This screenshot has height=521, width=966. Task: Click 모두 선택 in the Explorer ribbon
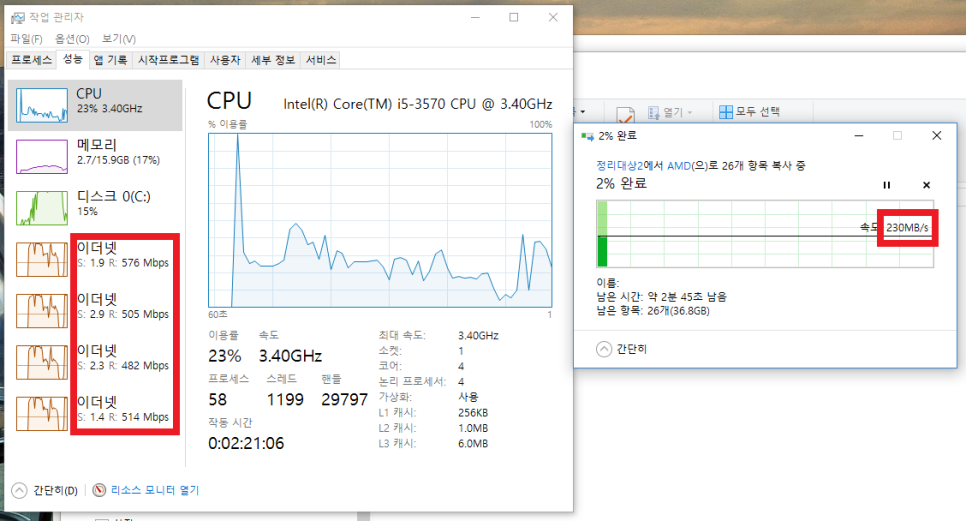[757, 111]
